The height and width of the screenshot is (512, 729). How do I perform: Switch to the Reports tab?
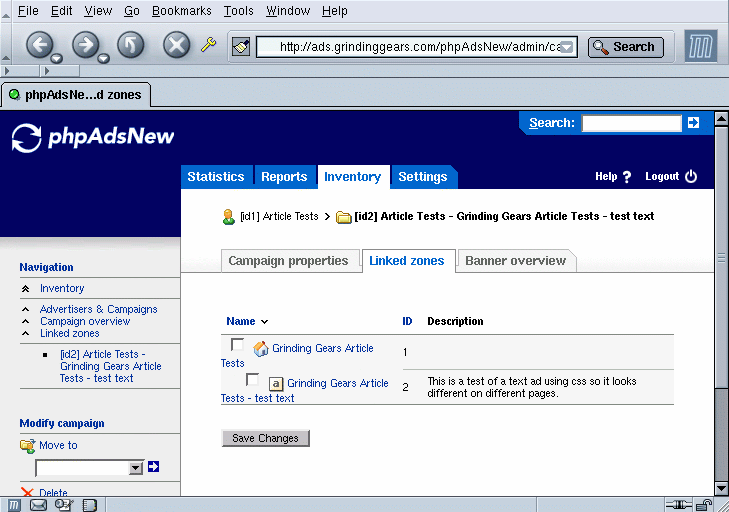pyautogui.click(x=284, y=177)
